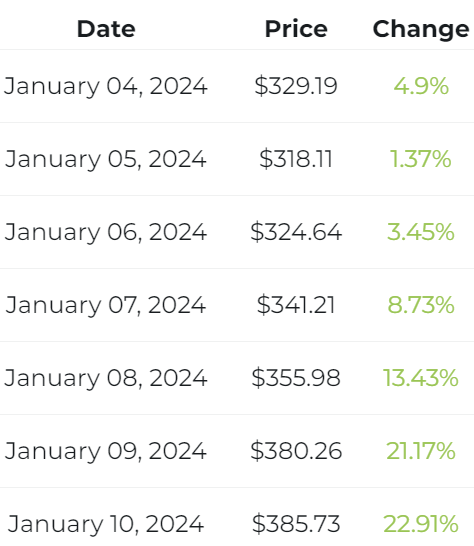This screenshot has height=546, width=474.
Task: Select the January 05, 2024 date cell
Action: pyautogui.click(x=106, y=159)
